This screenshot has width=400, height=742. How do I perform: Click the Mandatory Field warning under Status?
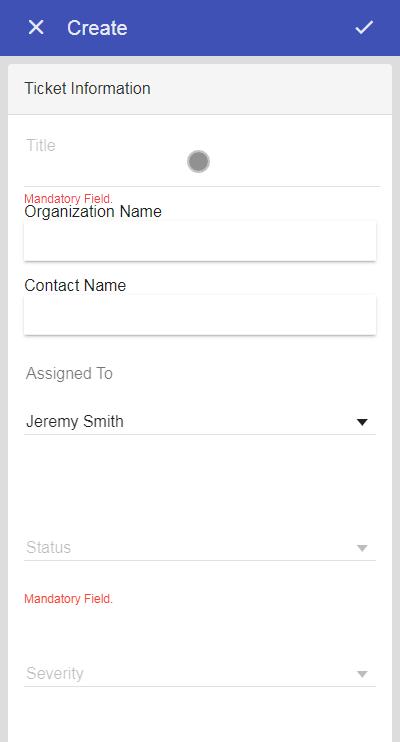click(x=69, y=599)
